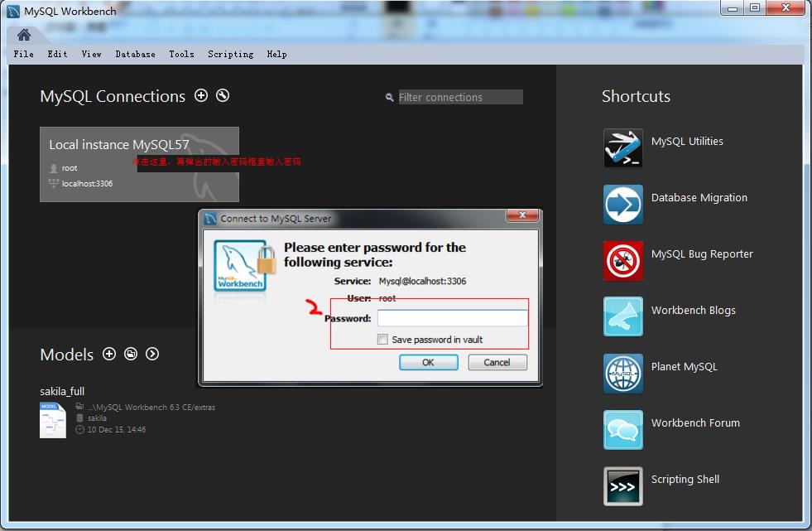The height and width of the screenshot is (531, 812).
Task: Add a new MySQL connection with plus icon
Action: point(201,95)
